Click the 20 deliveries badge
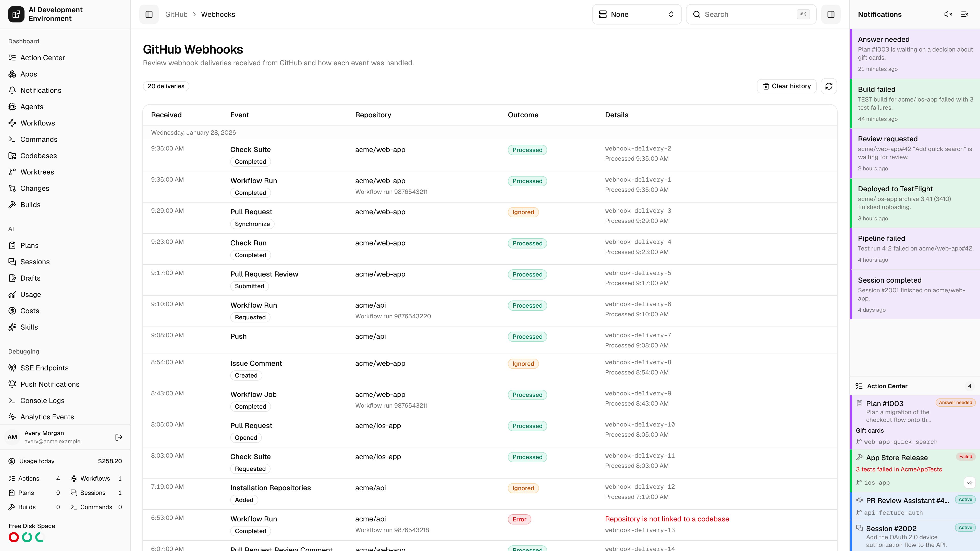The width and height of the screenshot is (980, 551). [166, 86]
